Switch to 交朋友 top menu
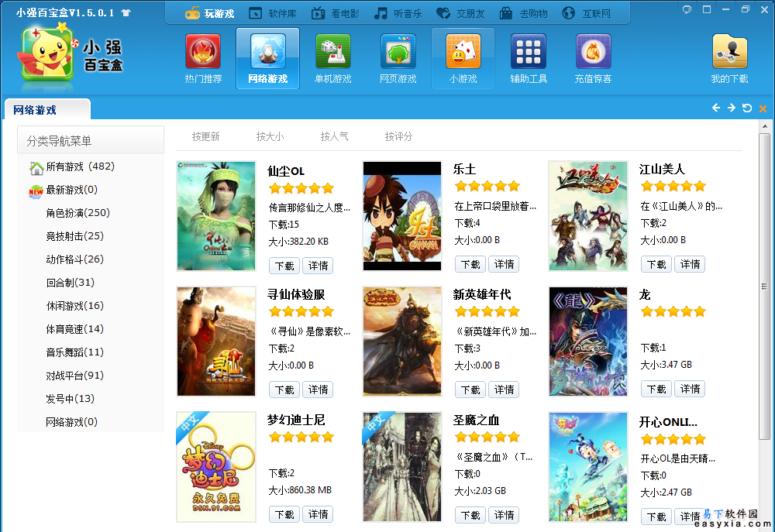775x532 pixels. [460, 13]
